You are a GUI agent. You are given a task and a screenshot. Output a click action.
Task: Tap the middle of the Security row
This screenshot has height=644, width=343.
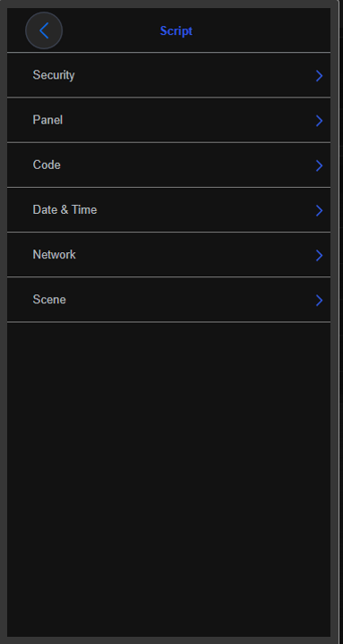pyautogui.click(x=168, y=75)
